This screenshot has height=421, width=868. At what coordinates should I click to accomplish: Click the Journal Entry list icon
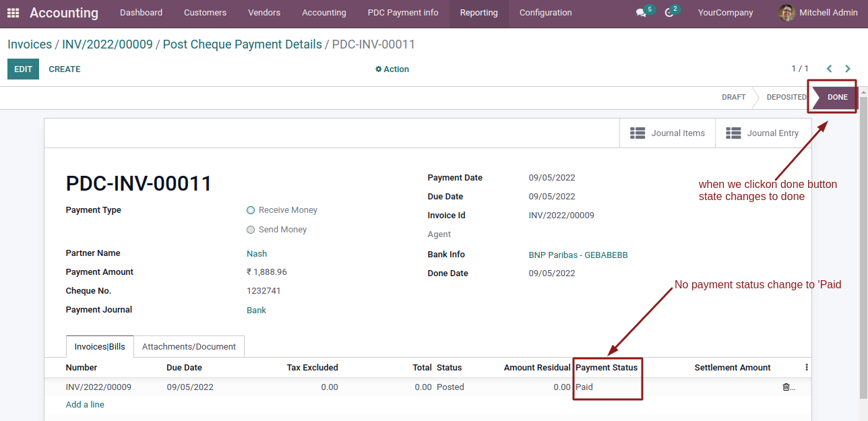coord(733,133)
